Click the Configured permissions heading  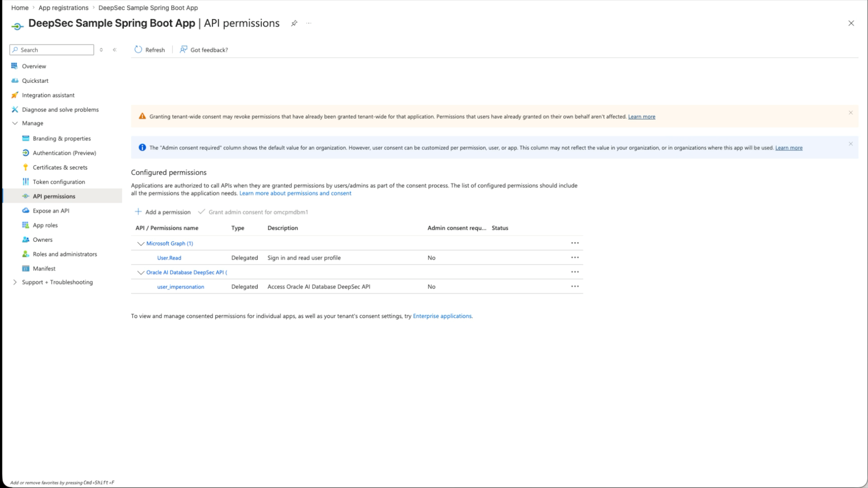click(x=169, y=172)
